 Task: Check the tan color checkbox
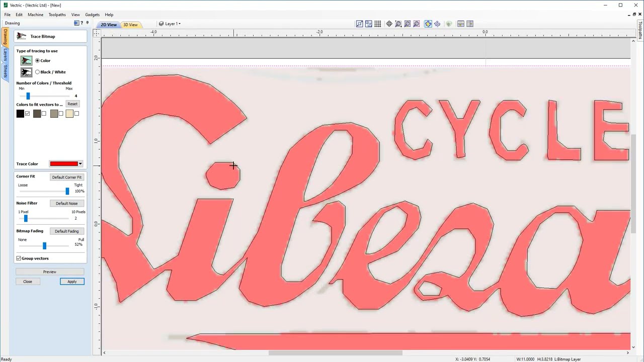tap(61, 114)
